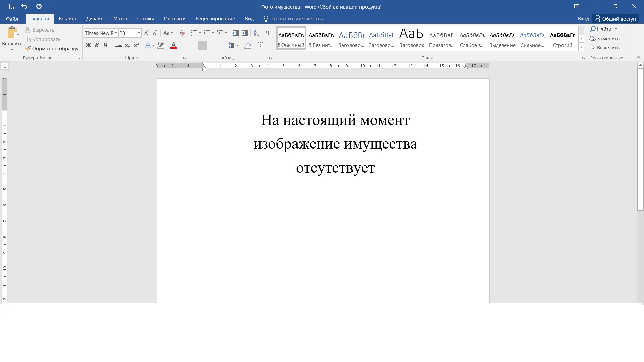644x362 pixels.
Task: Click the Save icon in quick access toolbar
Action: coord(12,6)
